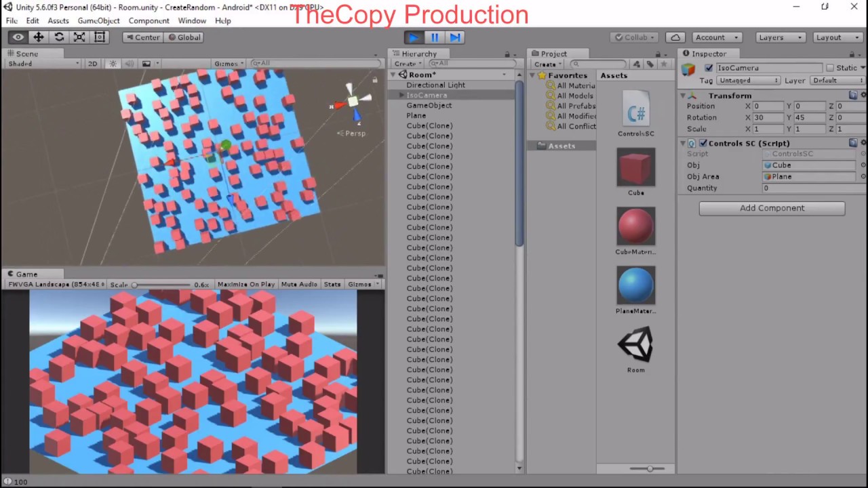Toggle pivot mode Center button
This screenshot has height=488, width=868.
point(142,37)
